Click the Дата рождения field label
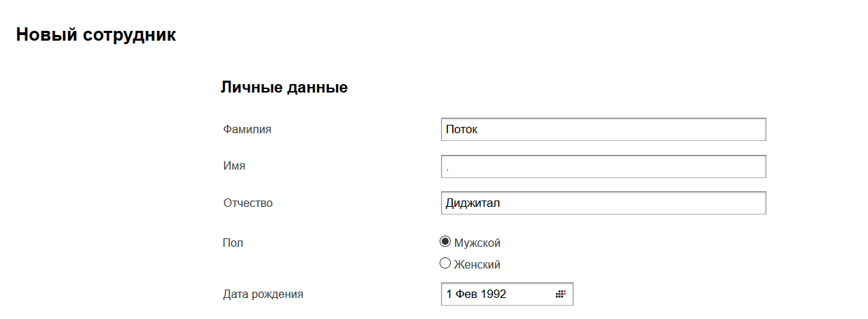The height and width of the screenshot is (319, 868). pos(263,294)
